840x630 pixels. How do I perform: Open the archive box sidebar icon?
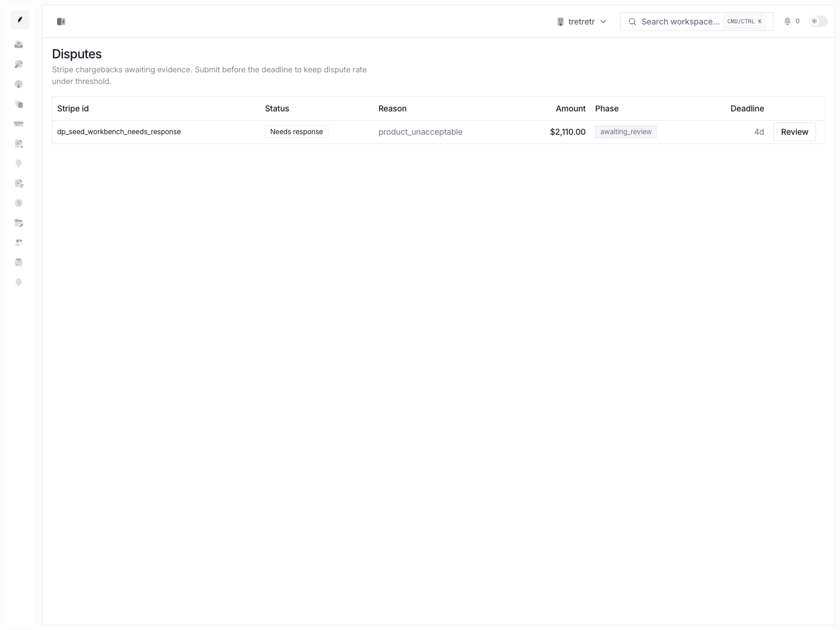(19, 262)
